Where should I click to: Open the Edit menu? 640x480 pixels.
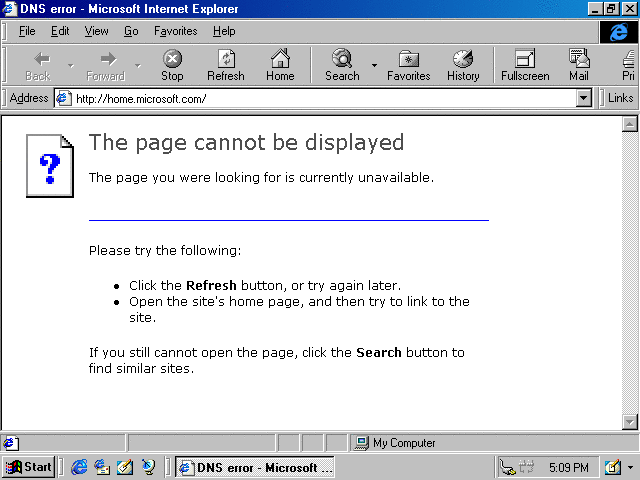pos(60,31)
